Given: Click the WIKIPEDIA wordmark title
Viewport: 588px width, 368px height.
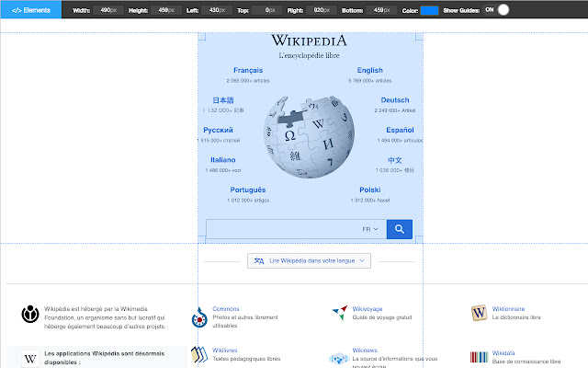Looking at the screenshot, I should 309,40.
